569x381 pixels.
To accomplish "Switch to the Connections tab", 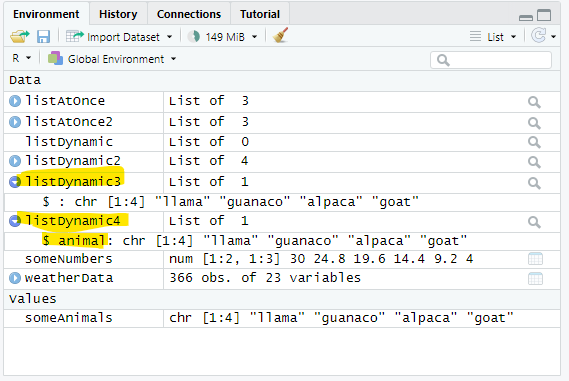I will pos(189,14).
